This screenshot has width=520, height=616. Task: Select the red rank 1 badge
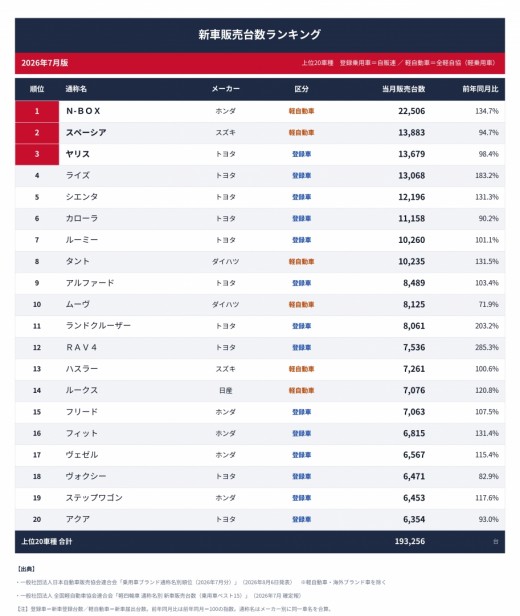click(37, 111)
